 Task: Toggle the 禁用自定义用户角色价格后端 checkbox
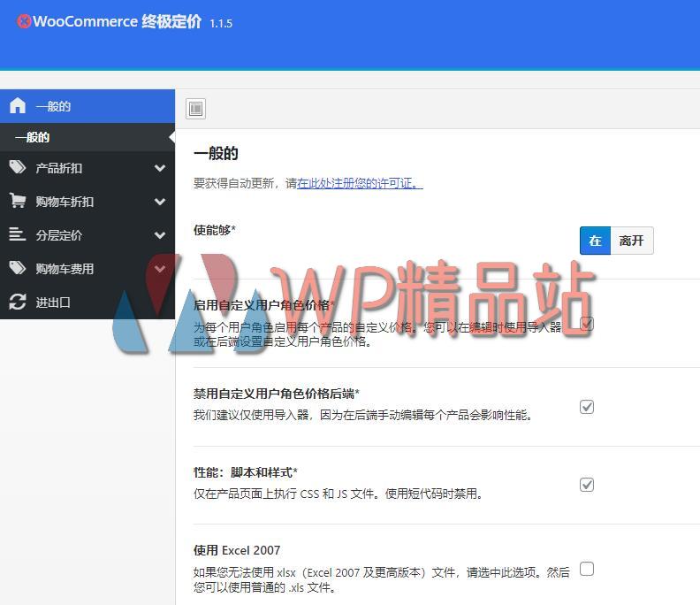click(587, 407)
